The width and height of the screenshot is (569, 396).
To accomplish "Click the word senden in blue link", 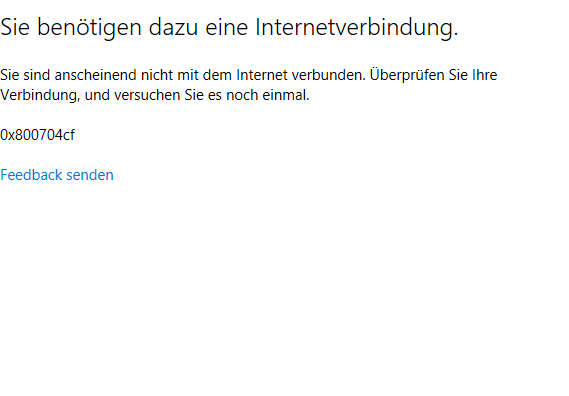I will (90, 175).
